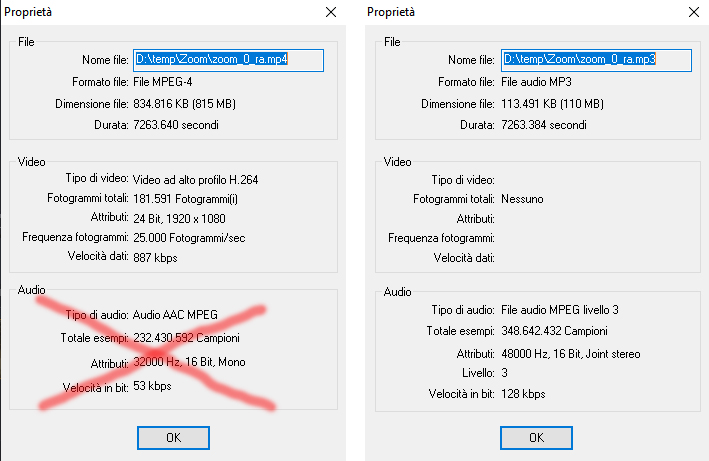Click the Livello value '3'
709x461 pixels.
[505, 373]
